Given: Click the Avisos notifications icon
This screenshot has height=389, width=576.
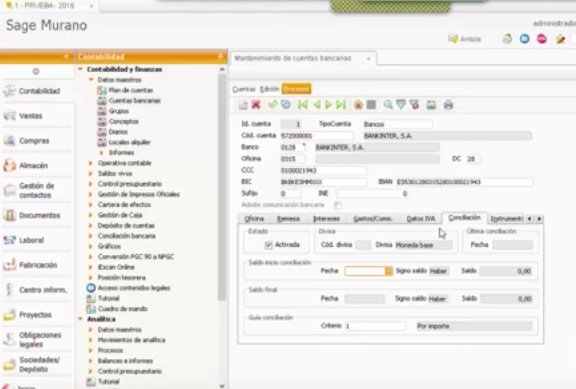Looking at the screenshot, I should pos(464,39).
